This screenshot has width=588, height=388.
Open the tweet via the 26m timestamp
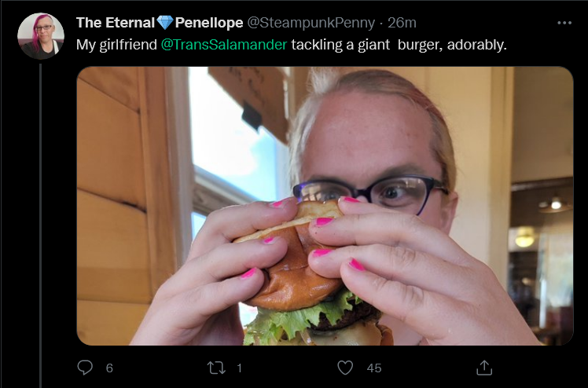pos(402,23)
